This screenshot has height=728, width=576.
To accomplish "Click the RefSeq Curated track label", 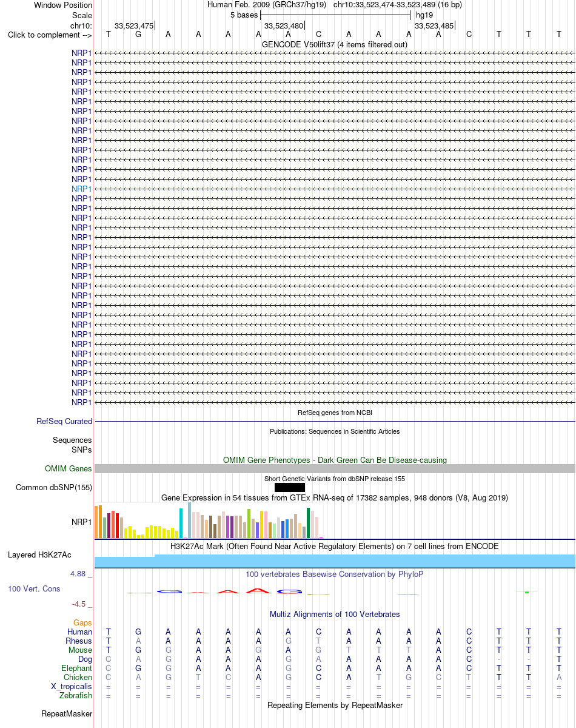I will (64, 421).
